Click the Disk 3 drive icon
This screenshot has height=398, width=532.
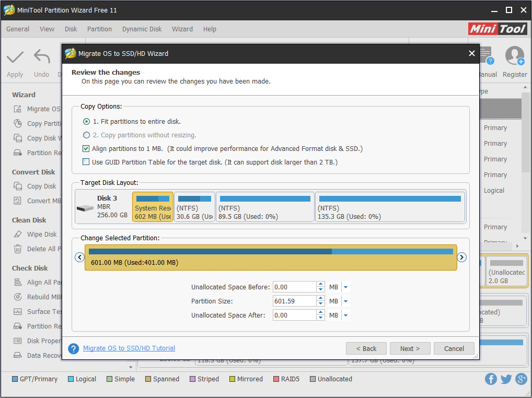(85, 208)
